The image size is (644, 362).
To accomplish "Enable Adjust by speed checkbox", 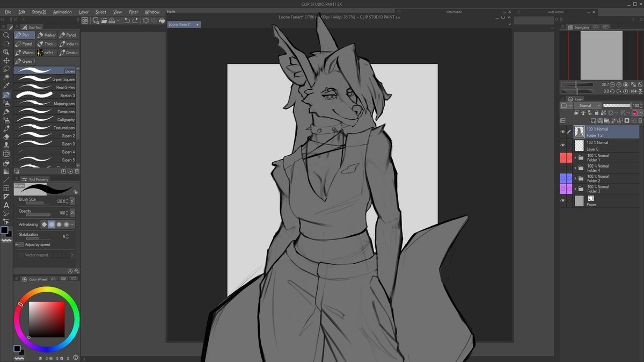I will 21,244.
